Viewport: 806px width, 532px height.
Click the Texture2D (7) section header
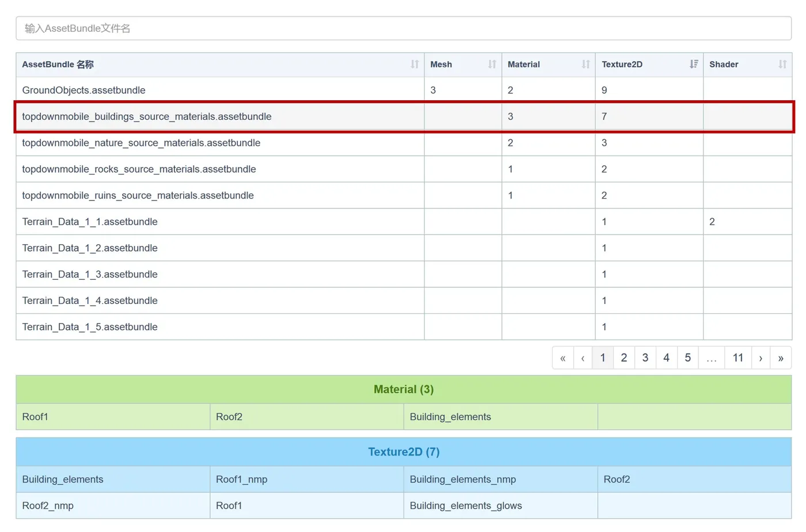pyautogui.click(x=404, y=452)
